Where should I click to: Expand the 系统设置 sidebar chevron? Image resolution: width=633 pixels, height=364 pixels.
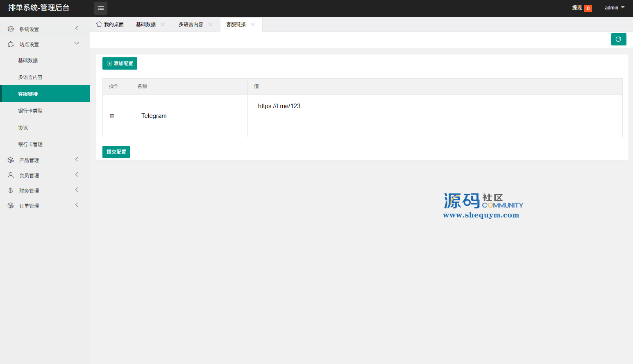coord(77,29)
